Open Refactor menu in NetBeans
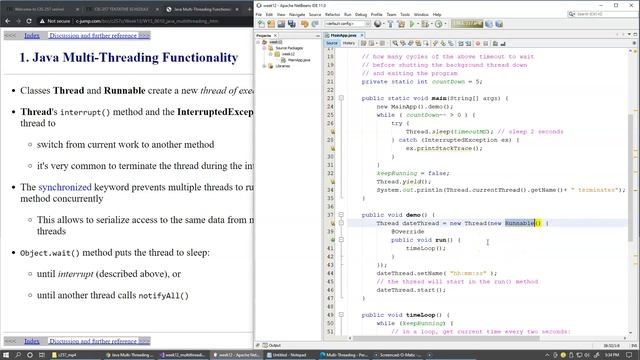This screenshot has width=640, height=360. 332,14
